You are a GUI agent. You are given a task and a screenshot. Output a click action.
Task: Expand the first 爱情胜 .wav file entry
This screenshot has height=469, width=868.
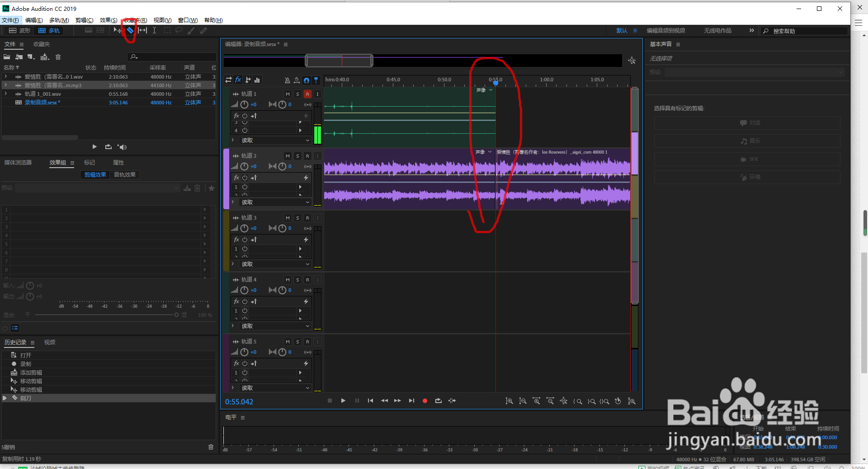click(5, 77)
